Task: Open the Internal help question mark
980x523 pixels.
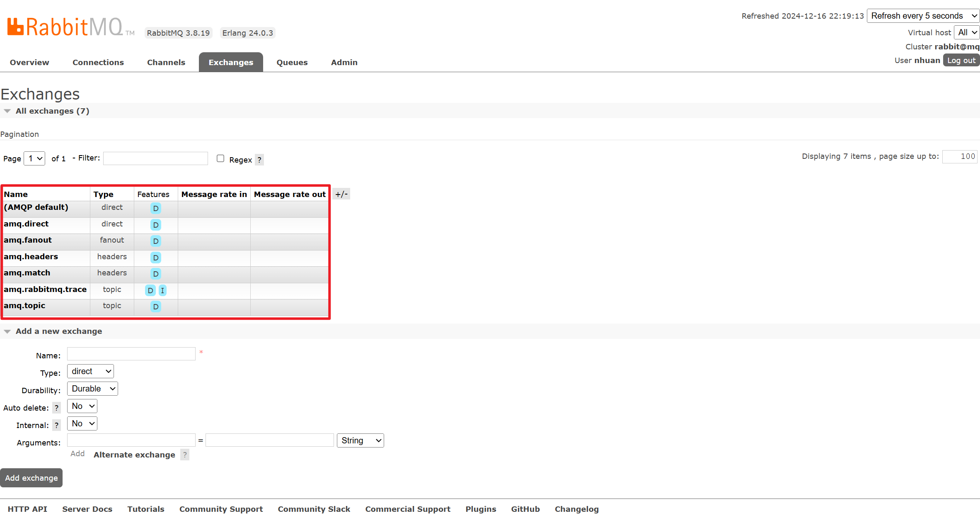Action: tap(57, 425)
